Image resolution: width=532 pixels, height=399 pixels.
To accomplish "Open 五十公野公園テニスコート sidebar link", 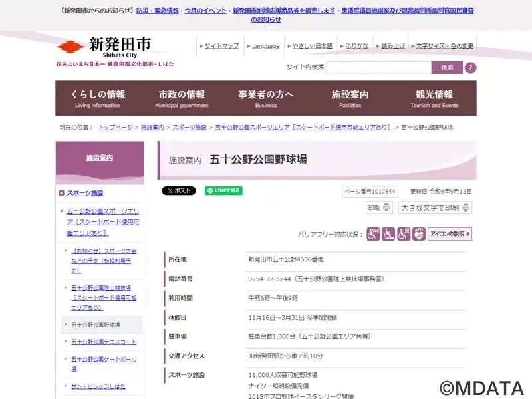I will pyautogui.click(x=104, y=342).
